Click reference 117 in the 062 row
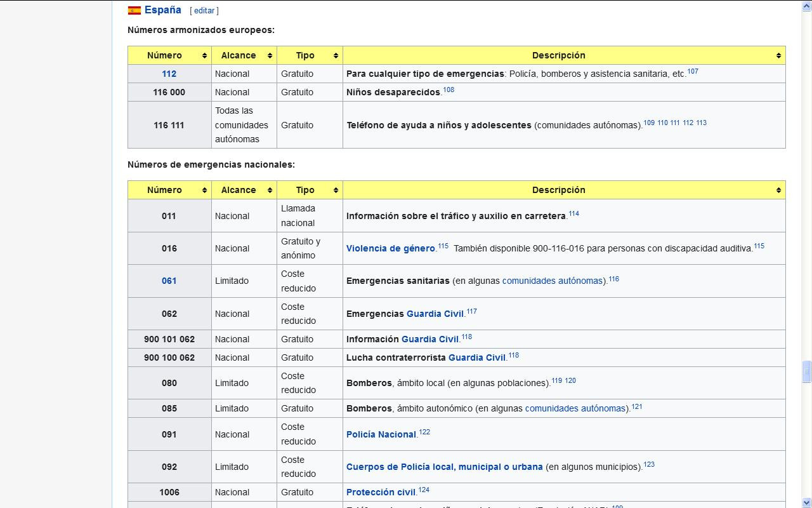812x508 pixels. 471,311
